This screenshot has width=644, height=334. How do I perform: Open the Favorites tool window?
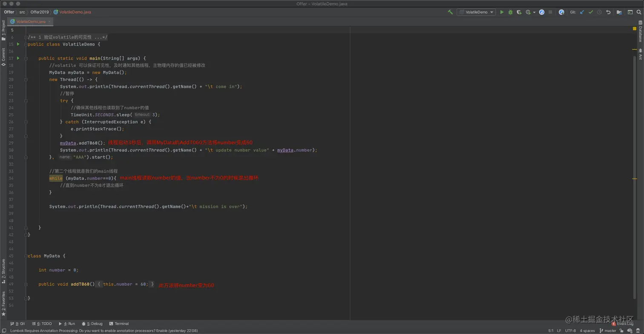[x=3, y=304]
